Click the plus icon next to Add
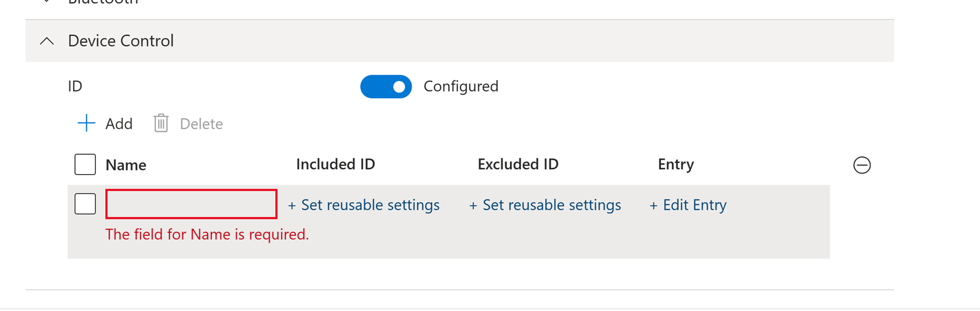This screenshot has width=980, height=311. coord(86,123)
